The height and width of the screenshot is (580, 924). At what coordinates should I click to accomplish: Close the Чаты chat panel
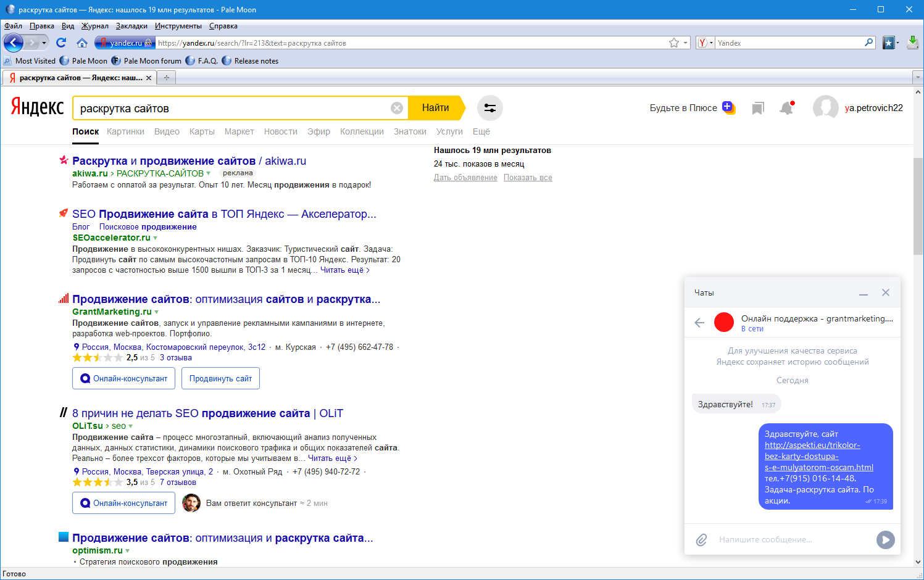coord(886,292)
